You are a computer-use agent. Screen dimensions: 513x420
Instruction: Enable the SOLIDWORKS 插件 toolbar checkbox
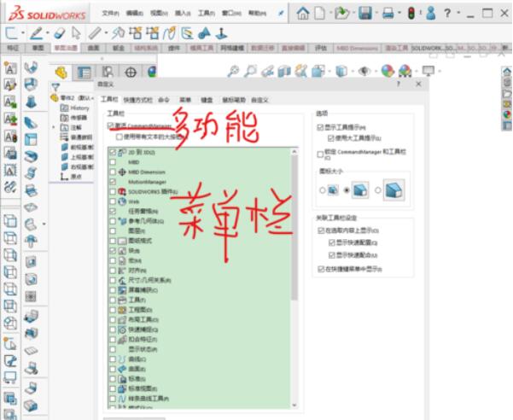pyautogui.click(x=113, y=191)
